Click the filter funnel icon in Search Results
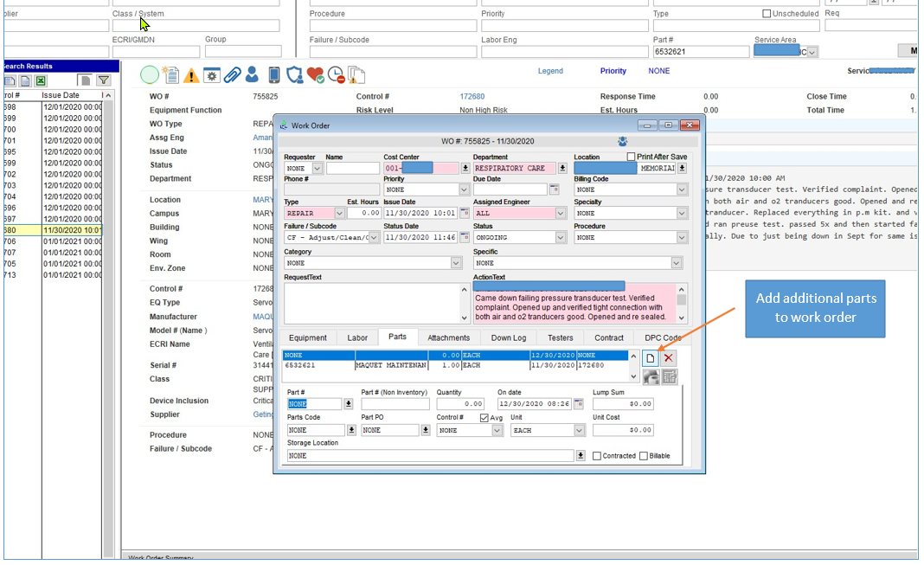 (x=104, y=80)
